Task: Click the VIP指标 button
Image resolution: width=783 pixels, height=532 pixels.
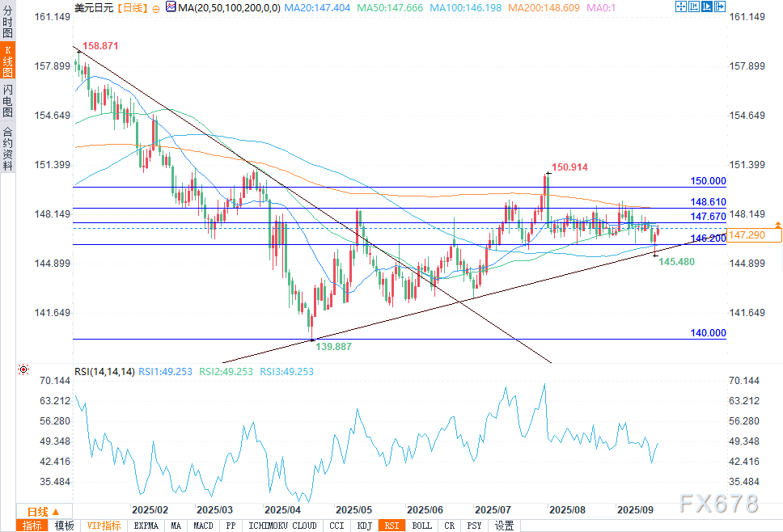Action: click(x=104, y=526)
